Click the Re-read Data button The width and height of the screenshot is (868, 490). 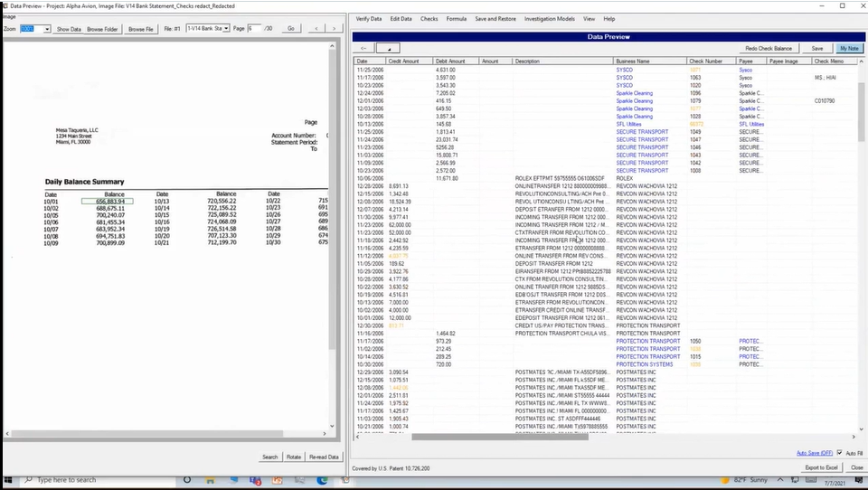coord(324,457)
